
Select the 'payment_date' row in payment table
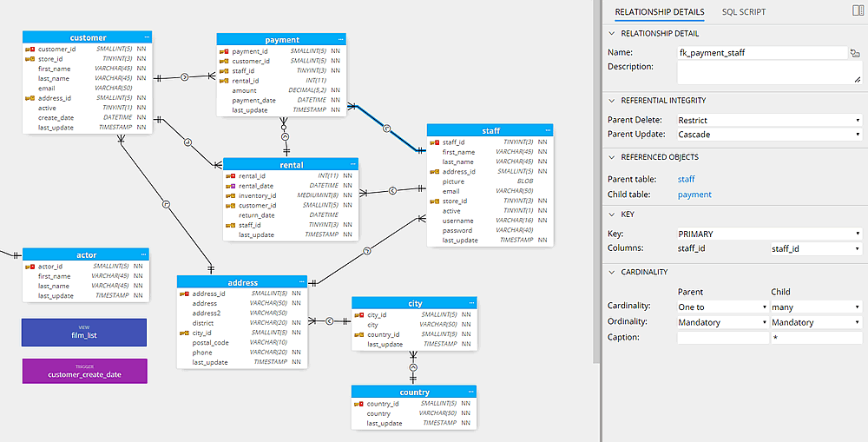tap(281, 100)
